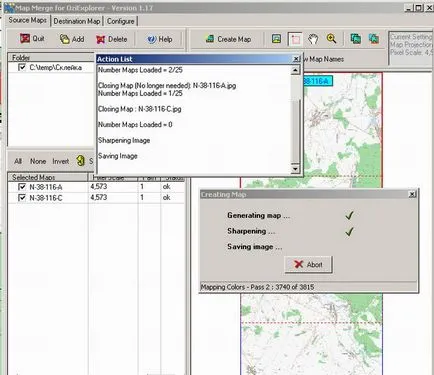Click the ok status for N-38-116-C
Viewport: 434px width, 375px height.
[x=167, y=198]
